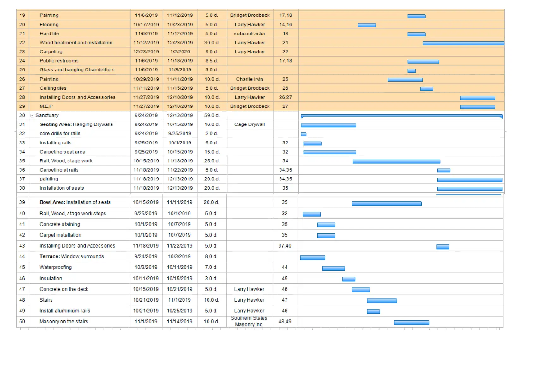Image resolution: width=554 pixels, height=392 pixels.
Task: Select resource Larry Hawker in Stairs row
Action: tap(249, 300)
